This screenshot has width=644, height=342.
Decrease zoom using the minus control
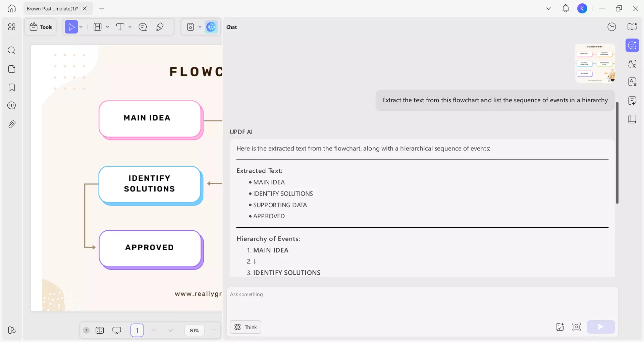pos(215,330)
